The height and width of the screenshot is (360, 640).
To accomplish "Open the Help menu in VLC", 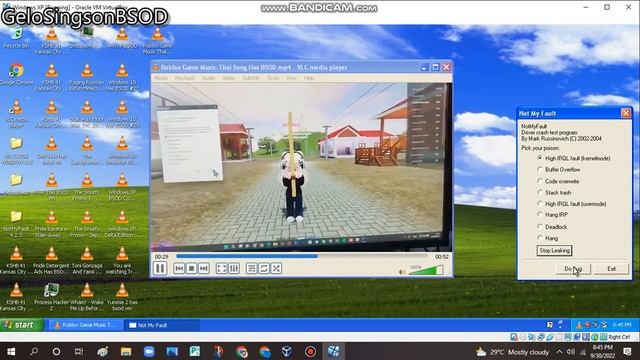I will pyautogui.click(x=309, y=78).
